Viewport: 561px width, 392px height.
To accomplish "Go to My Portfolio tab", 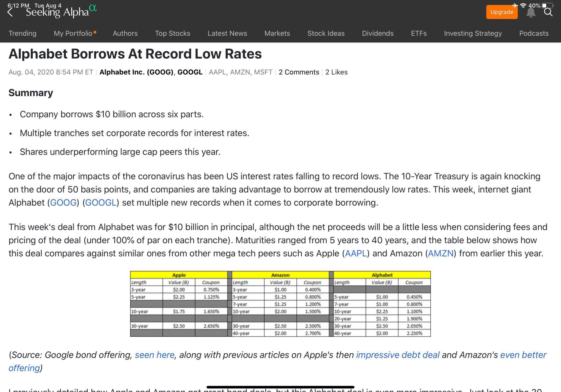I will click(x=75, y=33).
